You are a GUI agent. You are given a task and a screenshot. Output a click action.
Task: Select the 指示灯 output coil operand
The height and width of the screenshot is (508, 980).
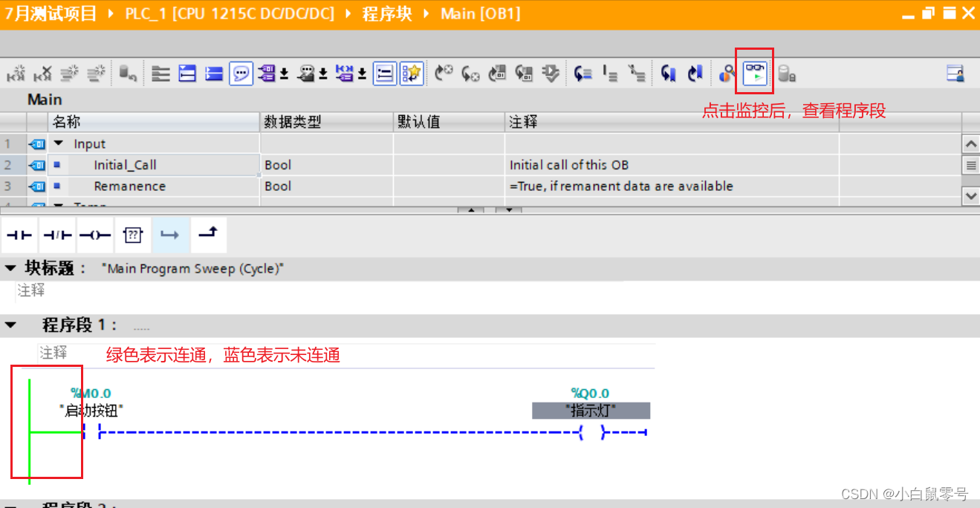tap(589, 411)
